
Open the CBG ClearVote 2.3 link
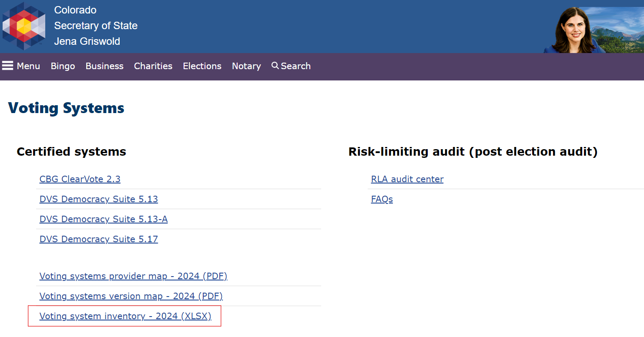click(x=80, y=179)
